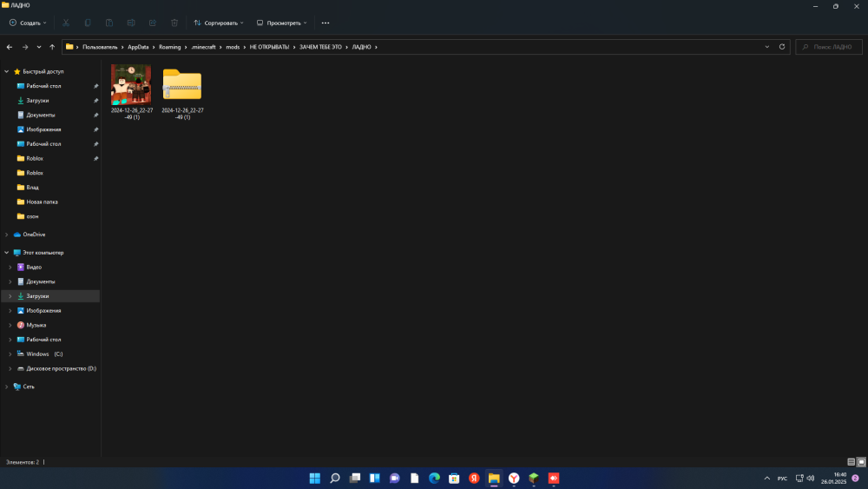Viewport: 868px width, 489px height.
Task: Open taskbar Search magnifier
Action: point(335,478)
